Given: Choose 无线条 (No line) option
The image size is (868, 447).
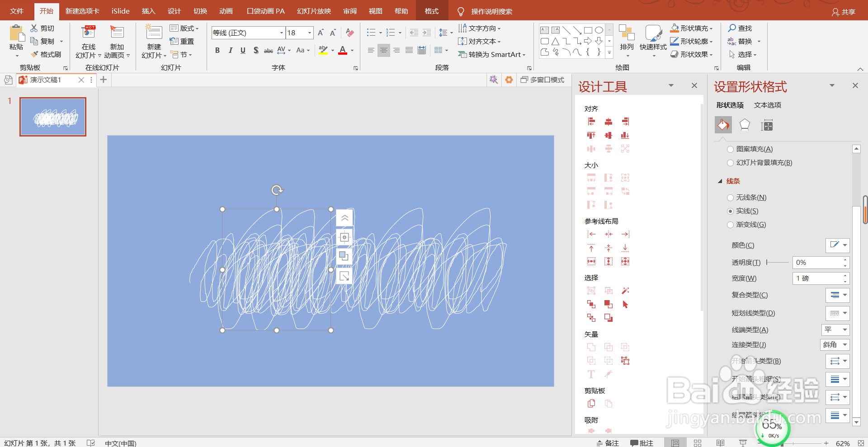Looking at the screenshot, I should [x=730, y=198].
